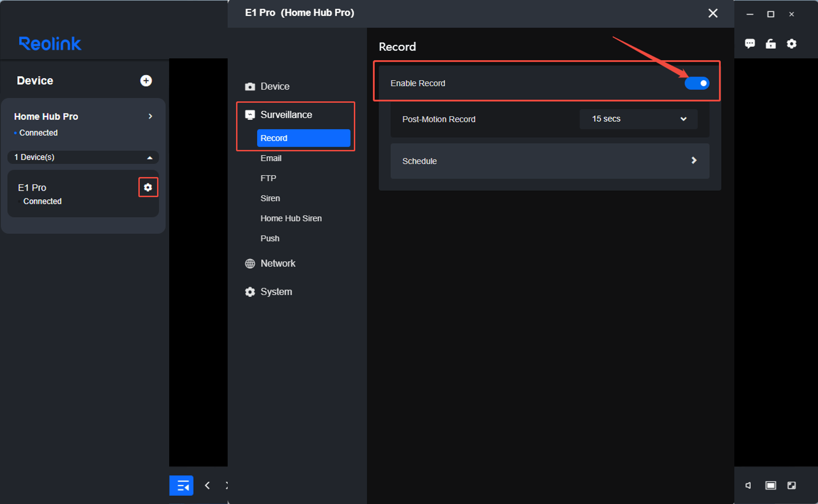The image size is (818, 504).
Task: Click the Network globe icon
Action: (x=250, y=263)
